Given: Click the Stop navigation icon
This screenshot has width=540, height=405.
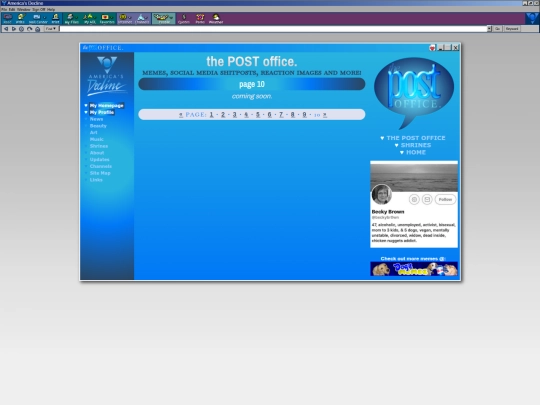Looking at the screenshot, I should tap(21, 29).
